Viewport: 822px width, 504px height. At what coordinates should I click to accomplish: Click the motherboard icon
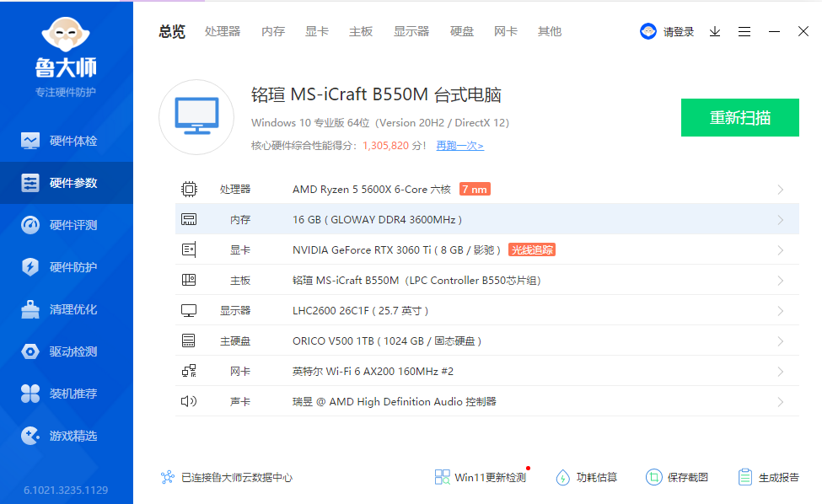point(189,281)
